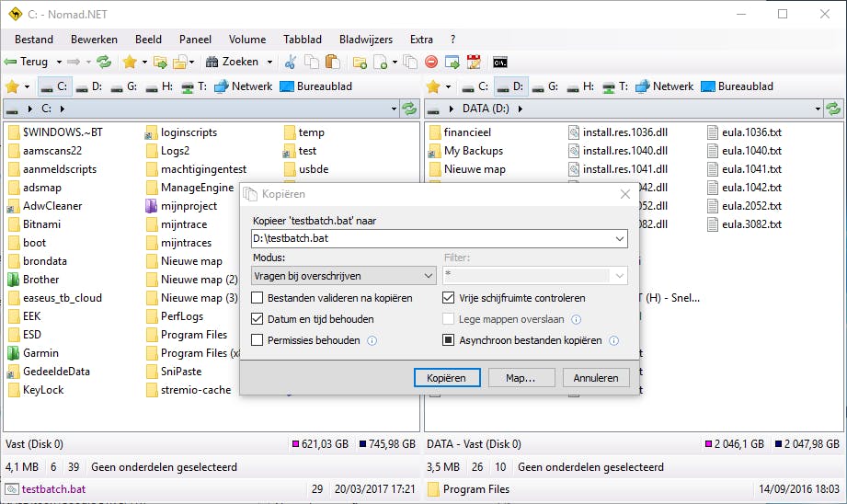
Task: Create new folder via toolbar icon
Action: (360, 63)
